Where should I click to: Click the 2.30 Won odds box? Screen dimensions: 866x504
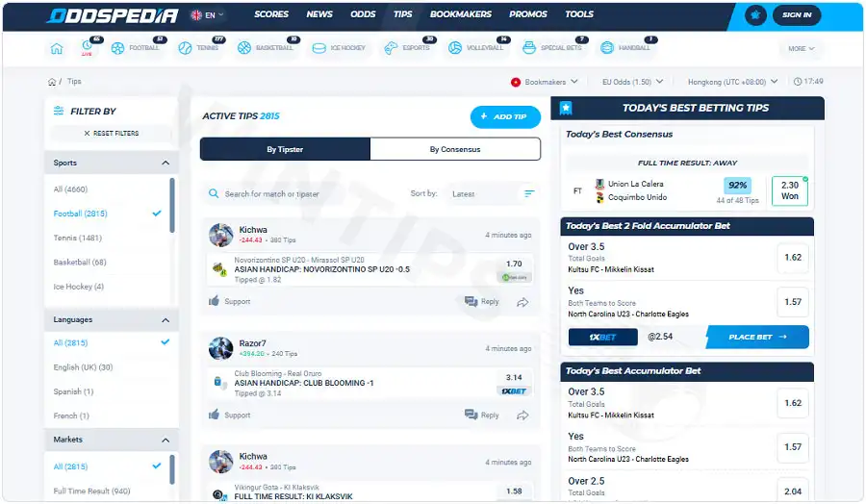[790, 190]
